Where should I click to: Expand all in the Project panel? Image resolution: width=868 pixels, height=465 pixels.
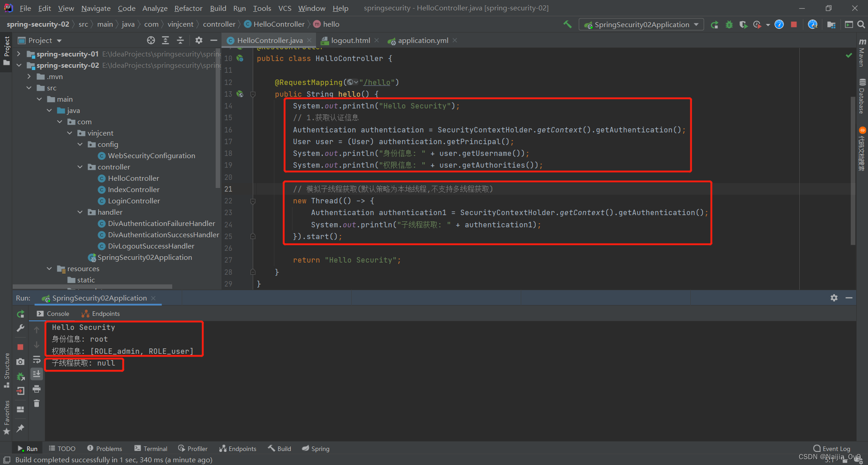point(165,41)
